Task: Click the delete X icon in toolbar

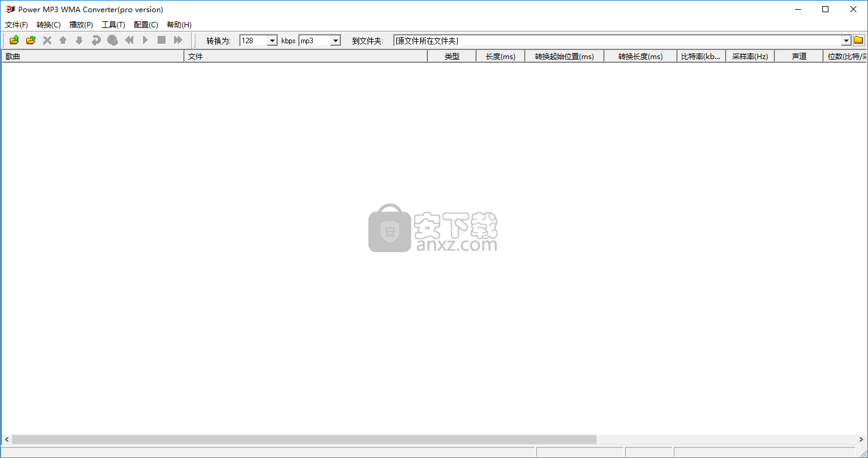Action: pos(47,40)
